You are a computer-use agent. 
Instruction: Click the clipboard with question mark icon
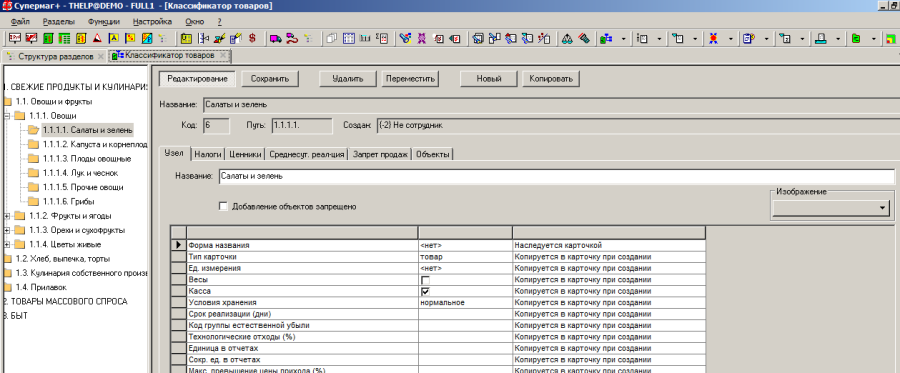[x=748, y=38]
